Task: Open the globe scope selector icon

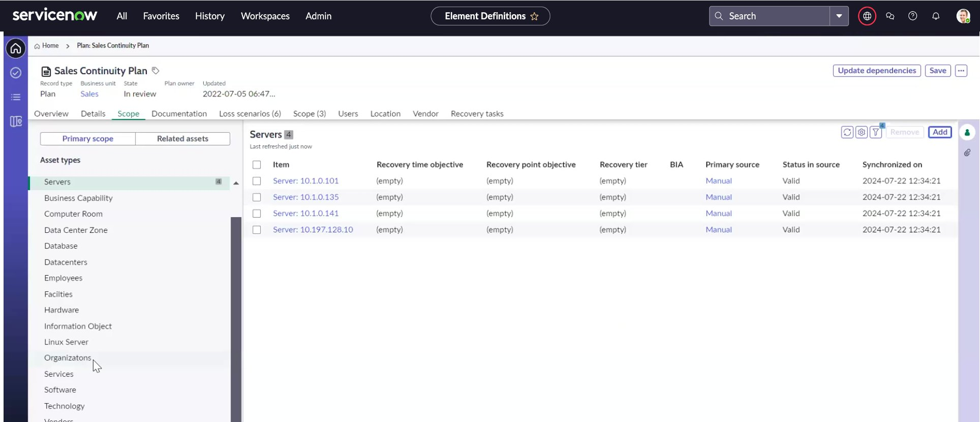Action: [x=867, y=16]
